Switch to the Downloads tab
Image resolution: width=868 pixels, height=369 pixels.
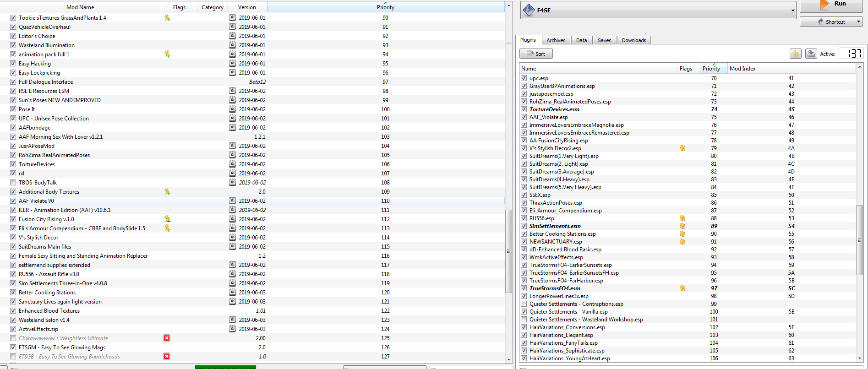(x=634, y=40)
